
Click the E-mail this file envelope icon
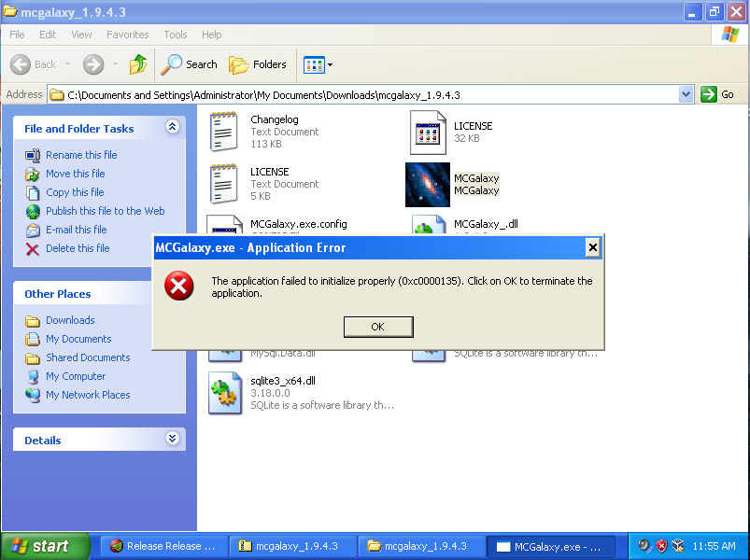point(33,230)
